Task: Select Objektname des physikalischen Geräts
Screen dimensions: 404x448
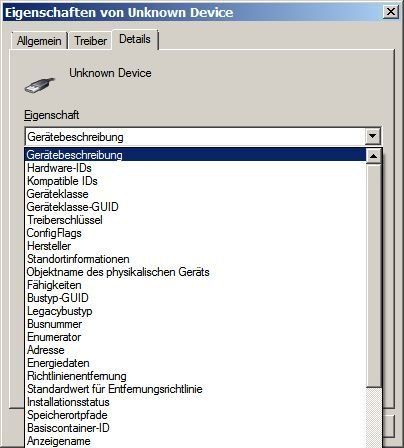Action: [195, 272]
